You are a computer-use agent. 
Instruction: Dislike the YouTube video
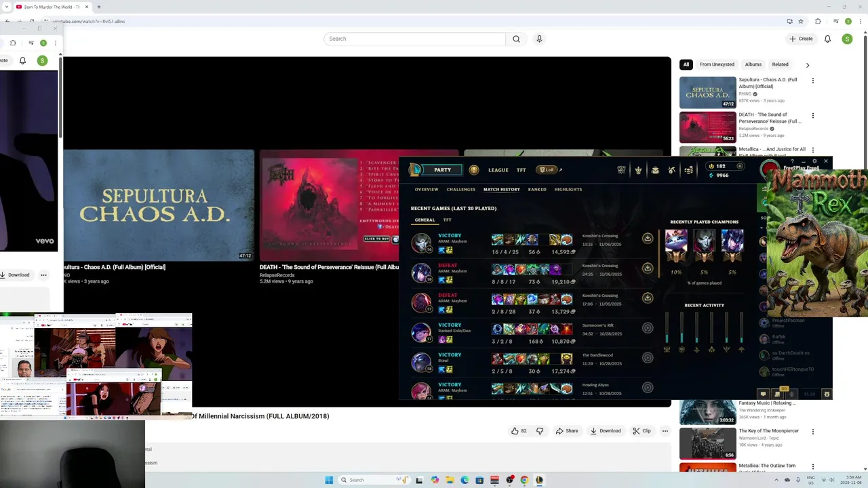coord(540,430)
